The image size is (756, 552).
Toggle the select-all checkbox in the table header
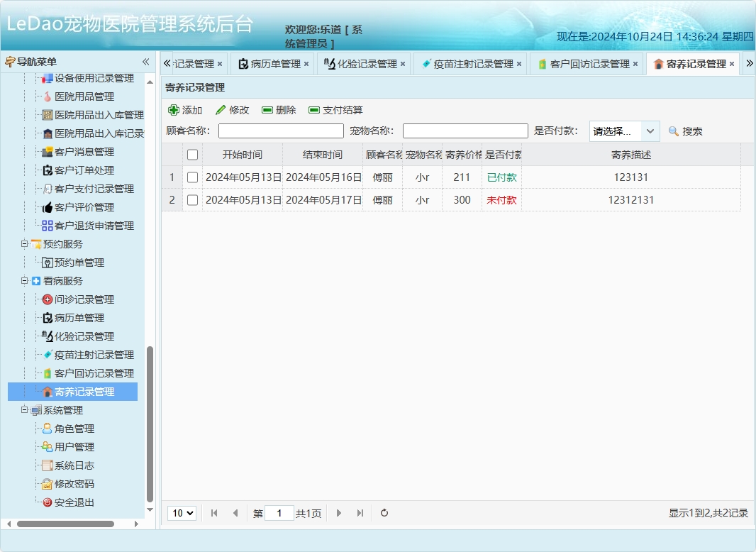point(192,155)
